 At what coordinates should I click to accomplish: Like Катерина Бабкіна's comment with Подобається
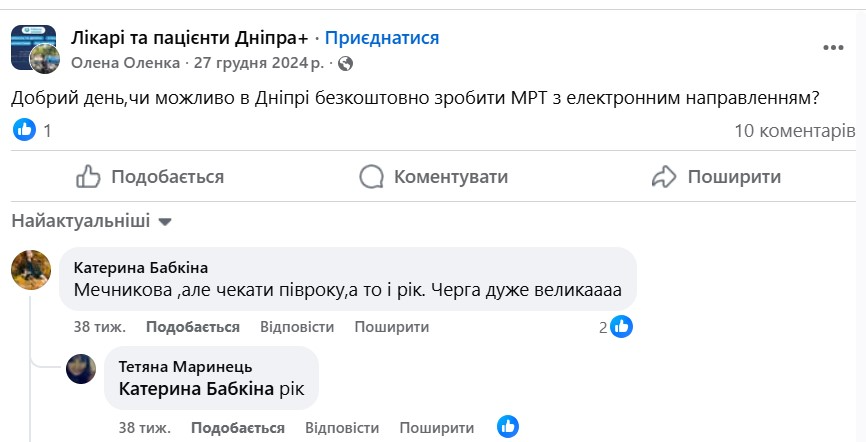pyautogui.click(x=193, y=327)
